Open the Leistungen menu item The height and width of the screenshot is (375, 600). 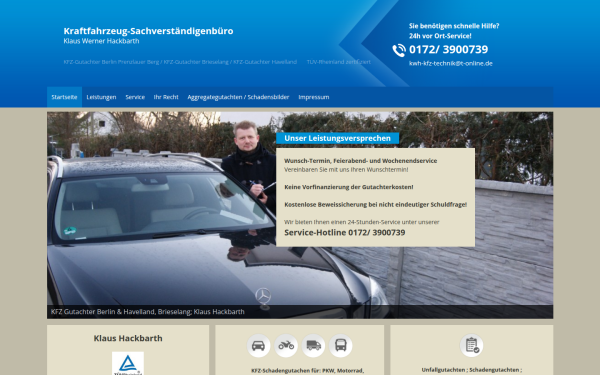point(101,97)
